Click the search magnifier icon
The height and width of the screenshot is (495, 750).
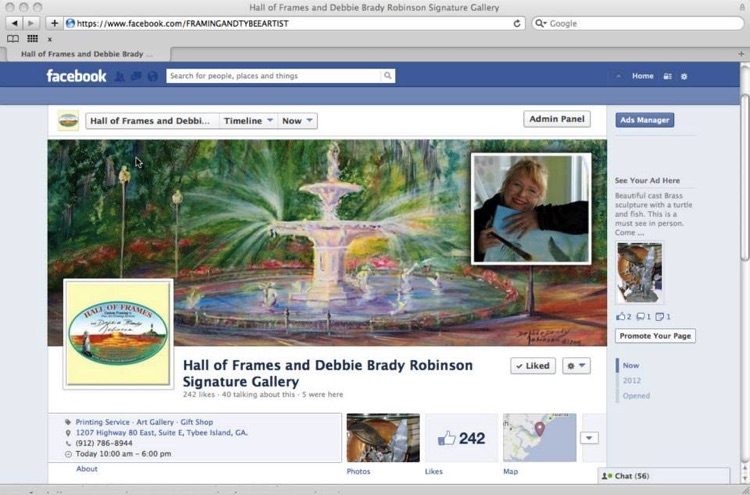(387, 76)
